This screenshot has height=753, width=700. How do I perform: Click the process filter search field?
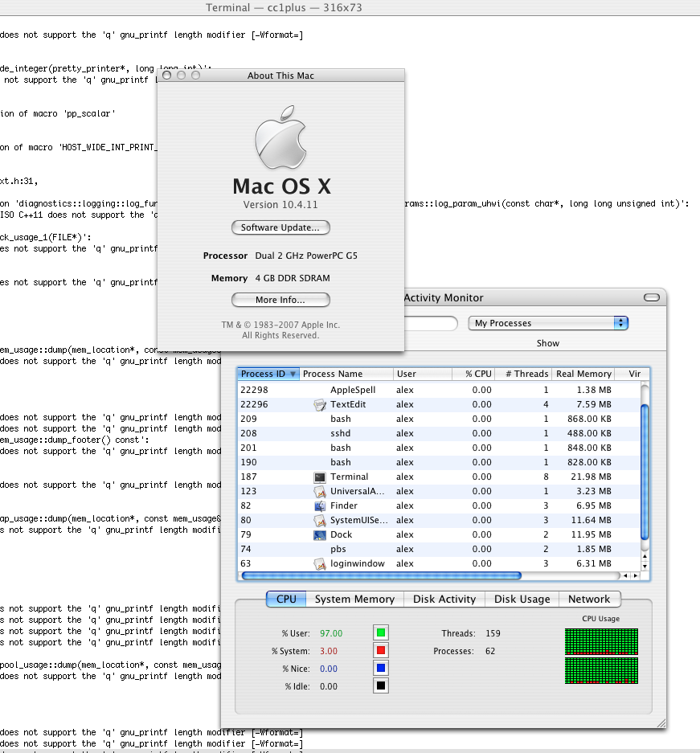tap(430, 323)
